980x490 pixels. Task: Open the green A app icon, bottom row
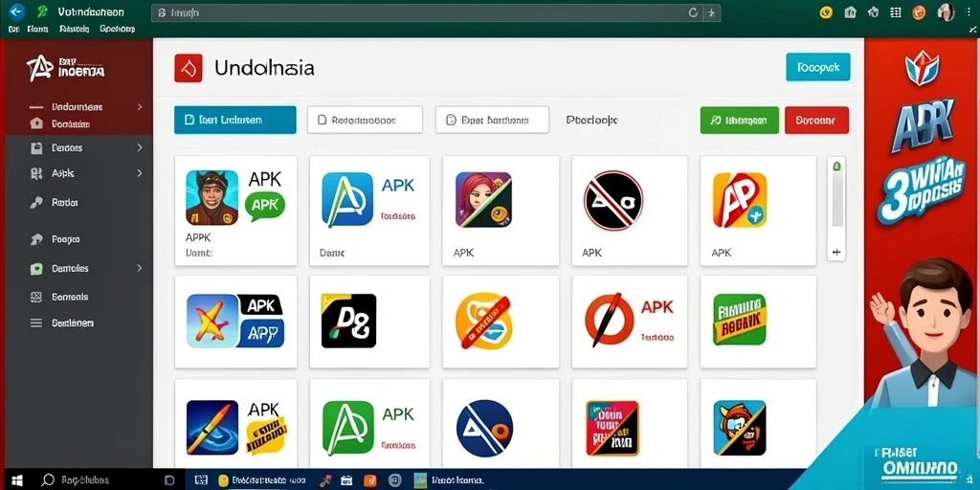(348, 428)
